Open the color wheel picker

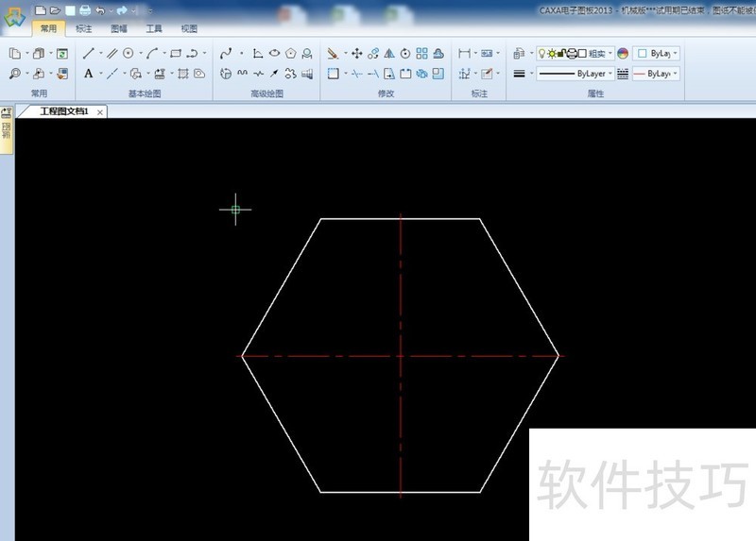pos(623,54)
